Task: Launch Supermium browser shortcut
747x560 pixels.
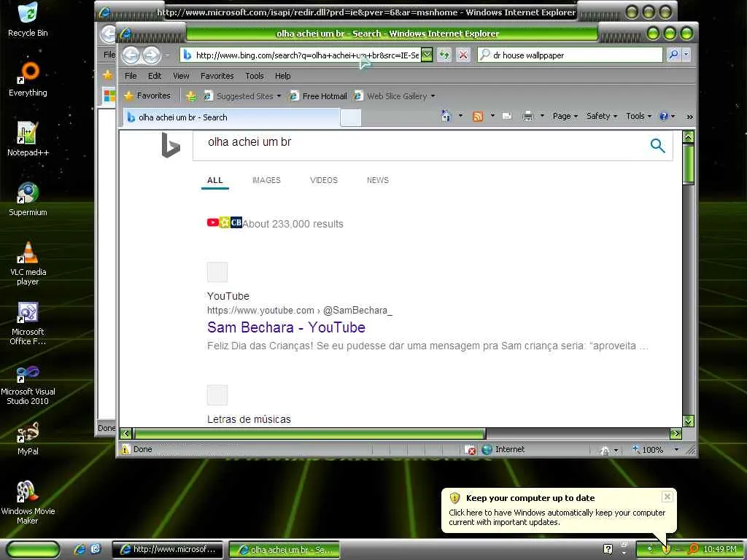Action: (x=28, y=199)
